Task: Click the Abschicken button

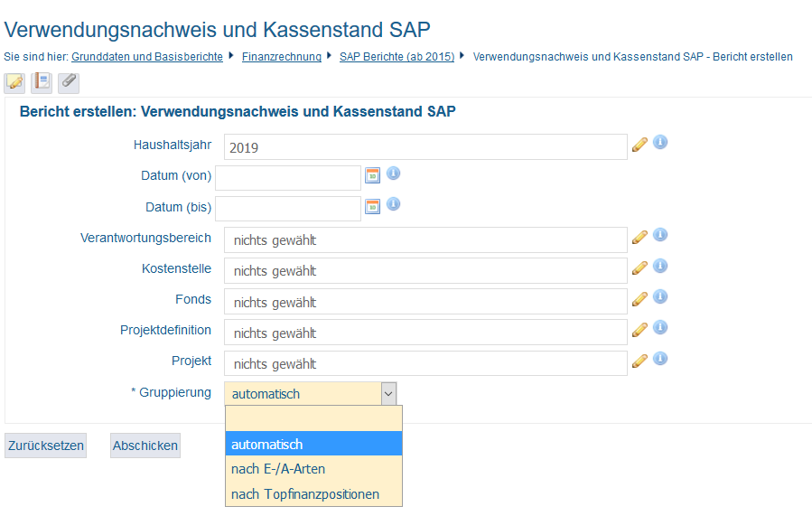Action: click(x=145, y=446)
